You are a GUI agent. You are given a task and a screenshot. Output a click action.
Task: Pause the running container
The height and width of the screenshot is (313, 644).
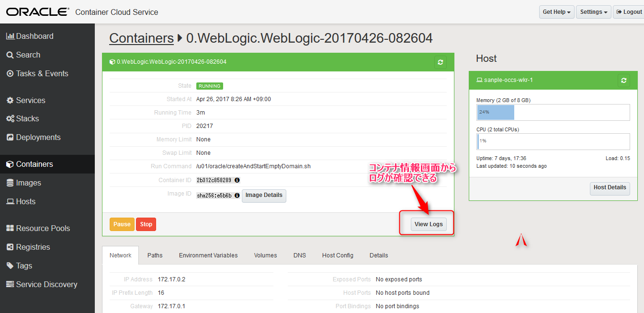pyautogui.click(x=122, y=224)
